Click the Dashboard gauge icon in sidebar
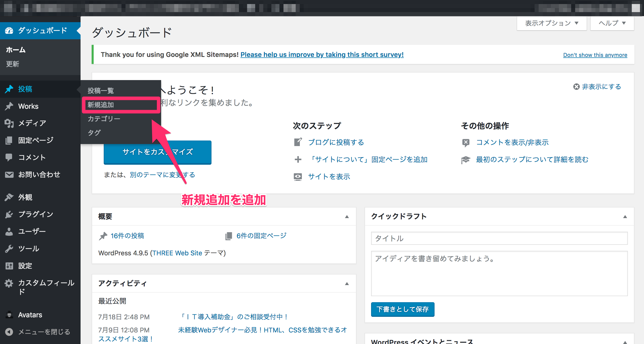The image size is (644, 344). [x=9, y=30]
